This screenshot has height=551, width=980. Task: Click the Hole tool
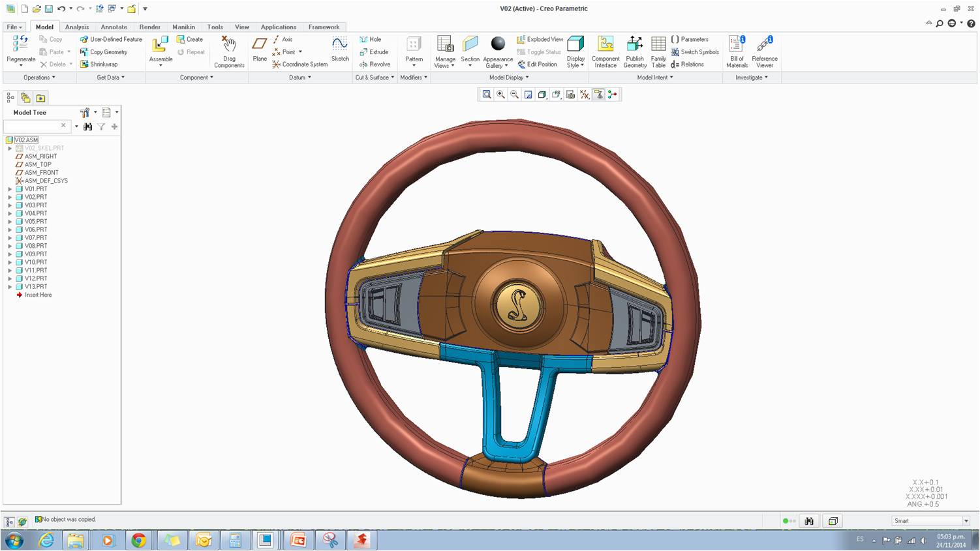coord(370,39)
